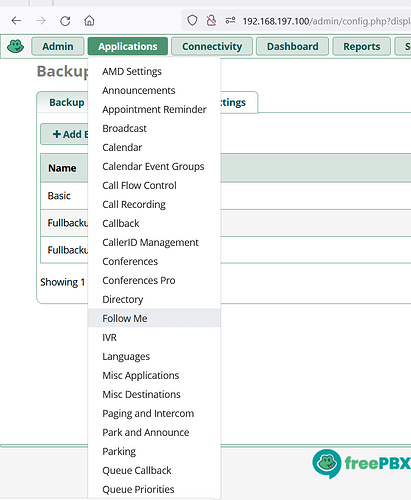The height and width of the screenshot is (500, 411).
Task: Click the FreePBX frog logo icon
Action: click(15, 46)
